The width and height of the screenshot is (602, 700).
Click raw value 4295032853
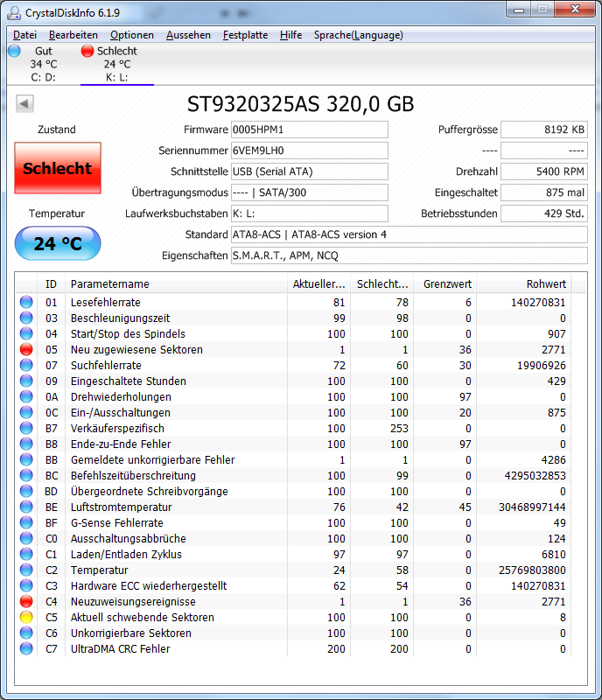click(535, 475)
